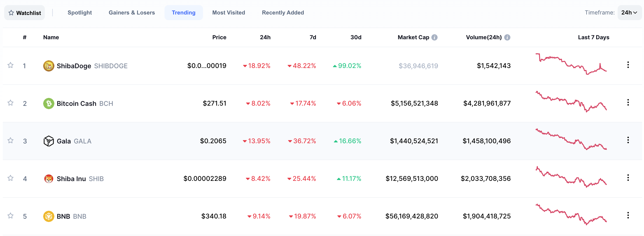The width and height of the screenshot is (644, 236).
Task: Switch to the Most Visited tab
Action: 228,13
